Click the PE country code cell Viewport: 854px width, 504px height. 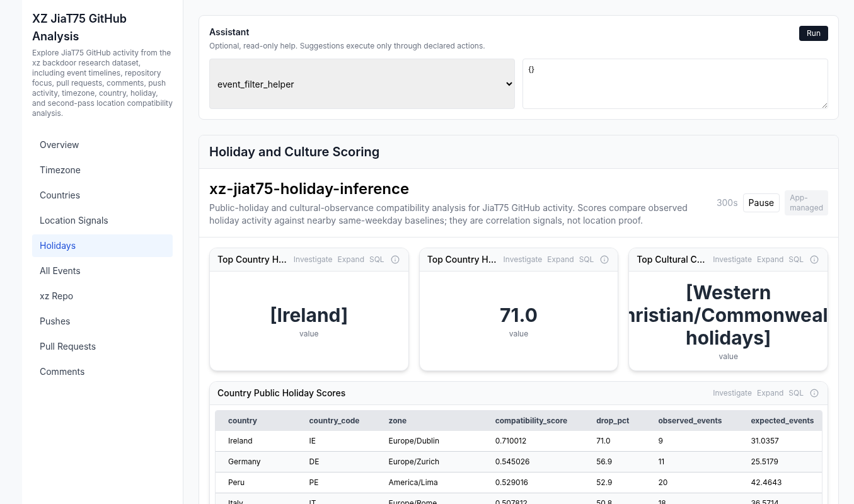tap(313, 483)
